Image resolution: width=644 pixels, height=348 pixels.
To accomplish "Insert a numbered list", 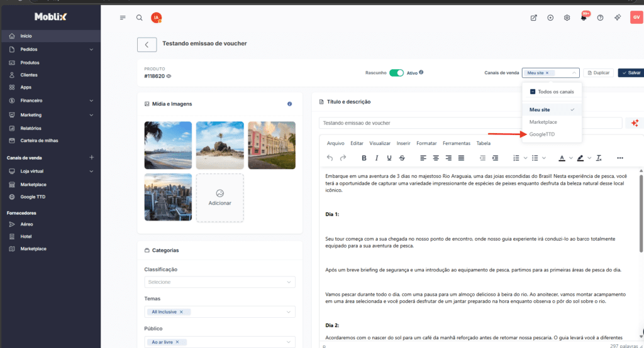I will [516, 158].
